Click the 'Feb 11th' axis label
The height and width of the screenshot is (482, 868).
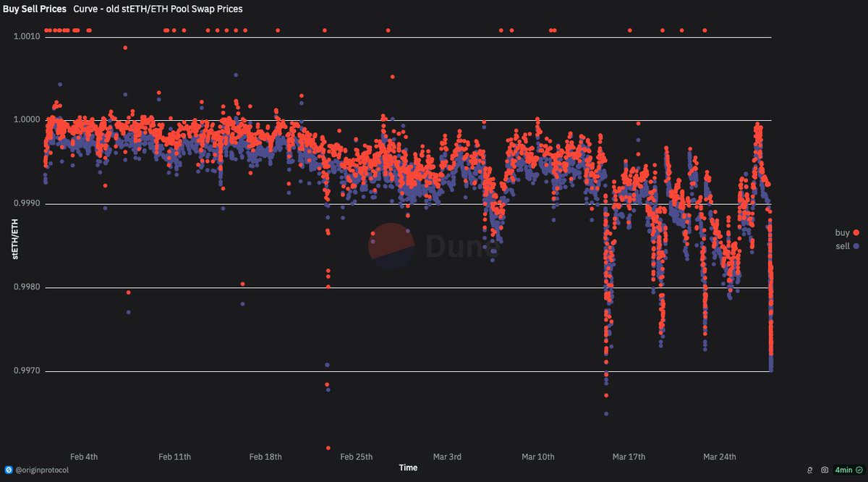(x=174, y=457)
